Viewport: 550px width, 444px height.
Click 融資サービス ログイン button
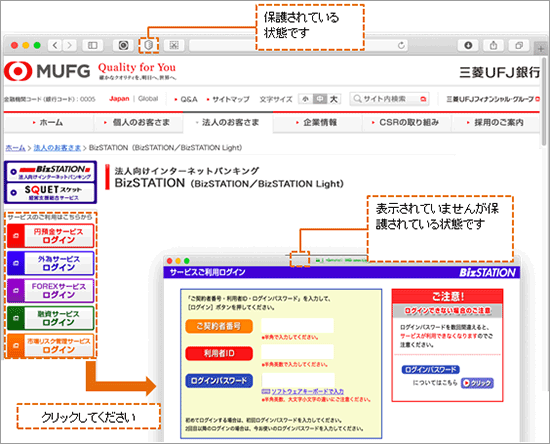click(x=51, y=318)
